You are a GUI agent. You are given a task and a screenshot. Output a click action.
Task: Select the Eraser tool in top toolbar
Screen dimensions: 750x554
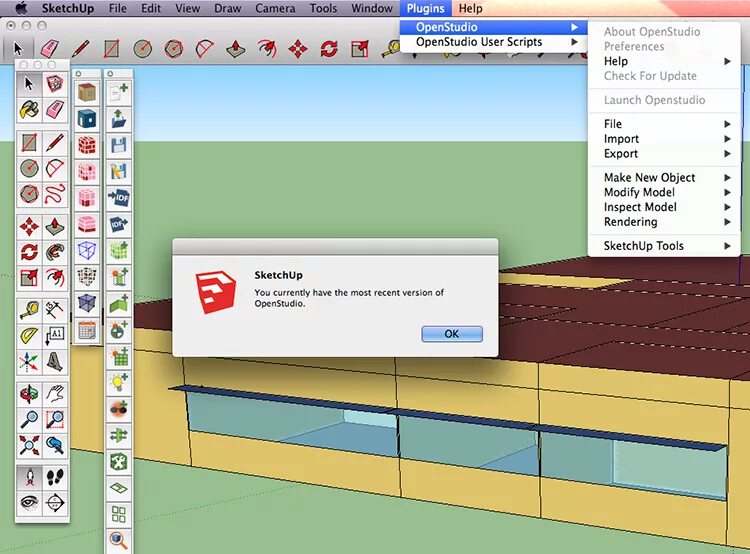click(x=50, y=48)
